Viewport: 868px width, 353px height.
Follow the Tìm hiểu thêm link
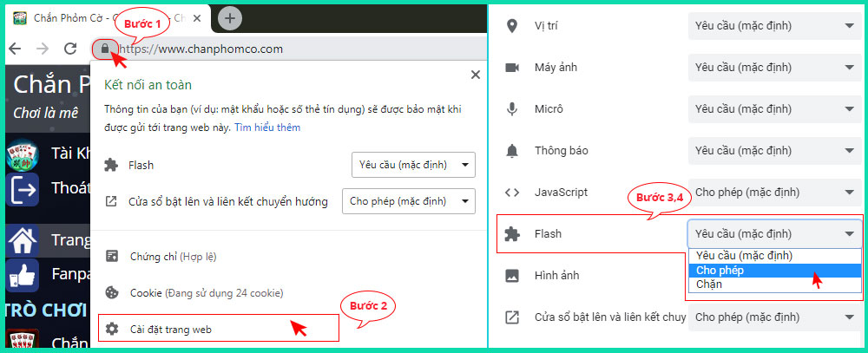click(x=267, y=127)
